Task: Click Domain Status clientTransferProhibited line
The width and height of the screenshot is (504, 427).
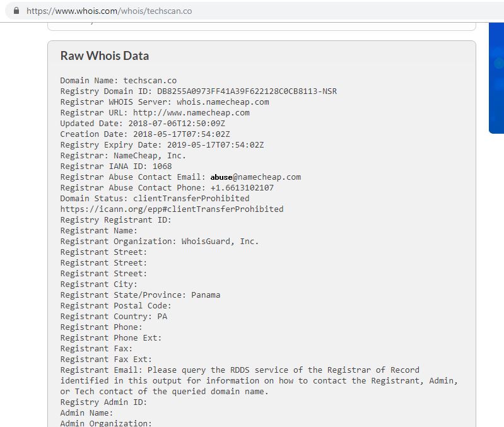Action: coord(155,198)
